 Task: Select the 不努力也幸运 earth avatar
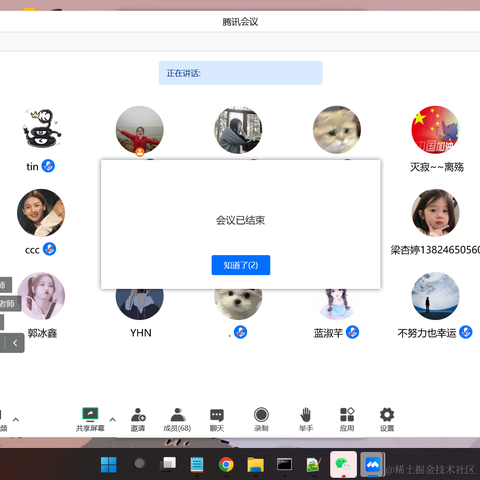click(435, 296)
